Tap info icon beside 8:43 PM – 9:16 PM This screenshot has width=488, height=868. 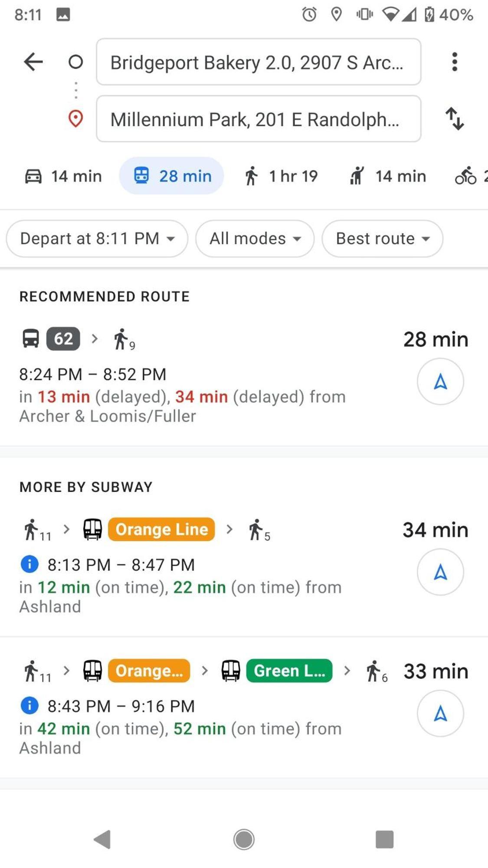coord(29,706)
